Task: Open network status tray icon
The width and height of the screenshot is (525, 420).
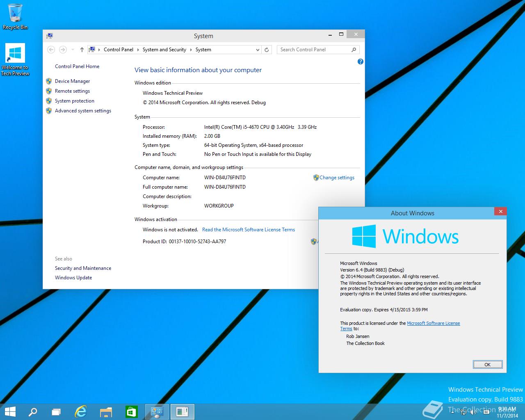Action: tap(463, 412)
